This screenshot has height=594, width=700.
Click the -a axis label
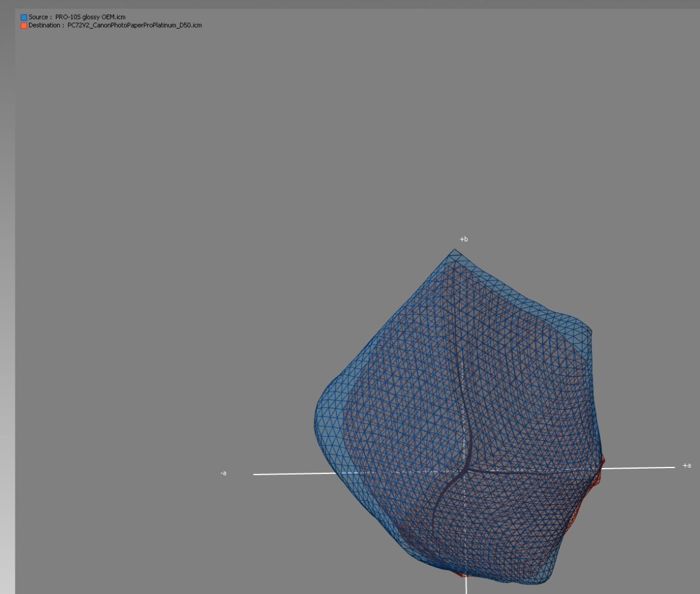[x=223, y=473]
